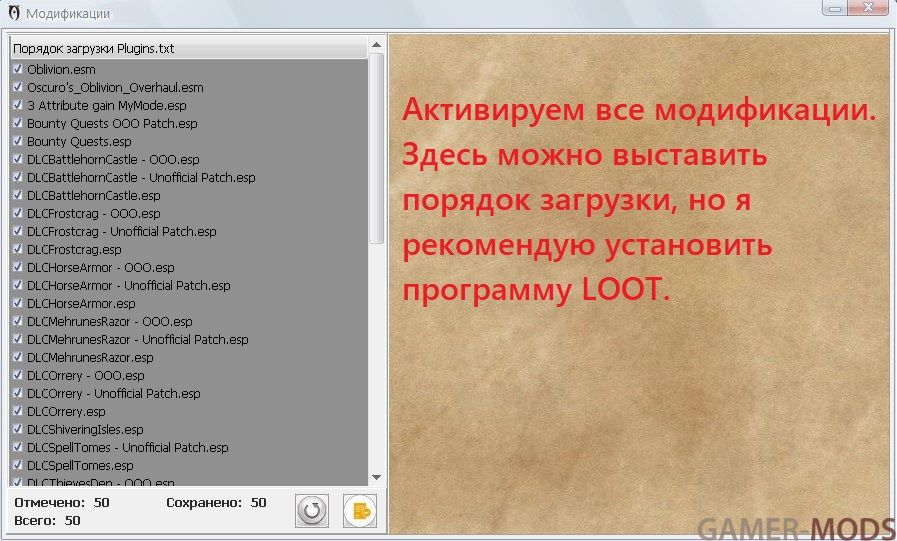The height and width of the screenshot is (541, 897).
Task: Toggle the DLCFrostcrag.esp checkbox
Action: [x=18, y=249]
